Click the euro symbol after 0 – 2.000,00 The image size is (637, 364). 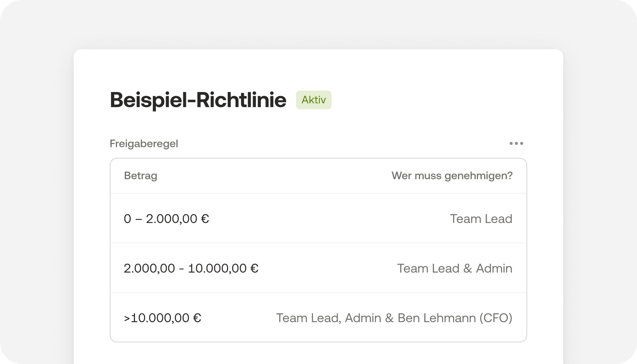[205, 219]
